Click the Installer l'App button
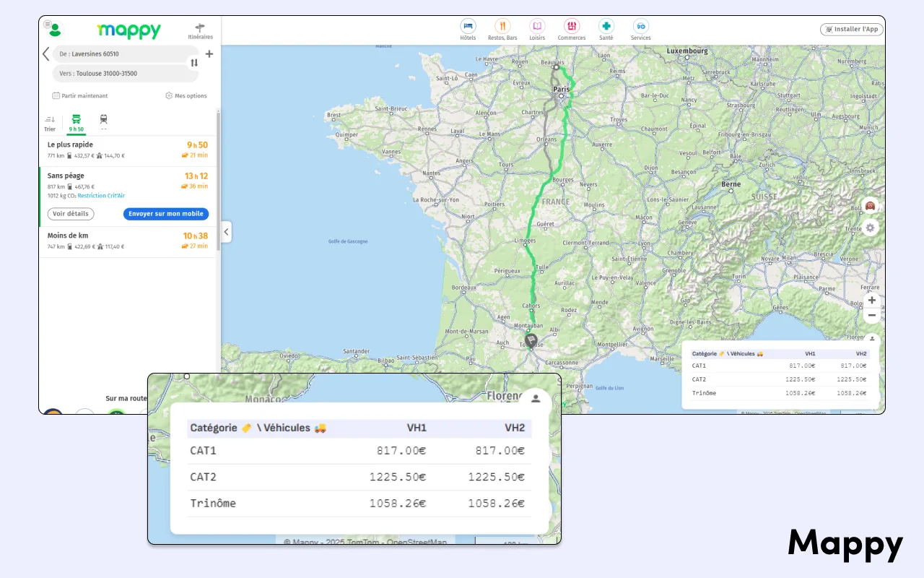Viewport: 924px width, 578px height. [852, 30]
